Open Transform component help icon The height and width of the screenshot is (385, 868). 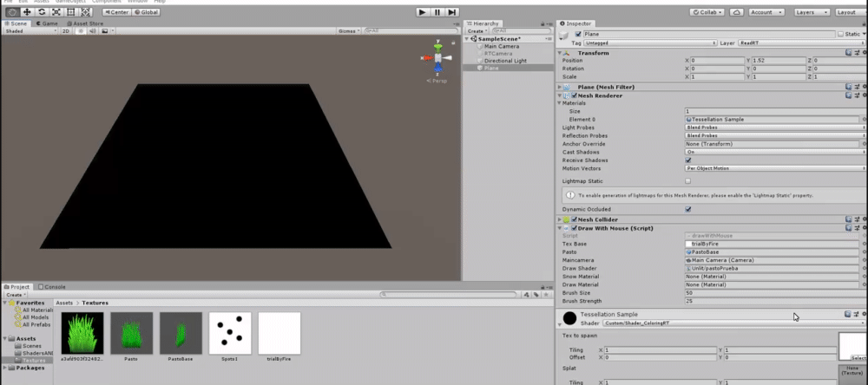click(x=848, y=53)
